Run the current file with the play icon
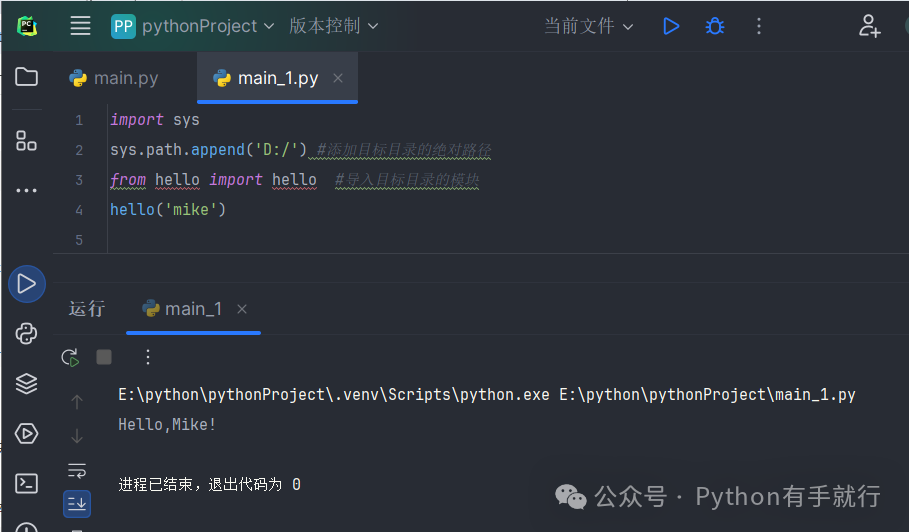The image size is (909, 532). [x=671, y=26]
